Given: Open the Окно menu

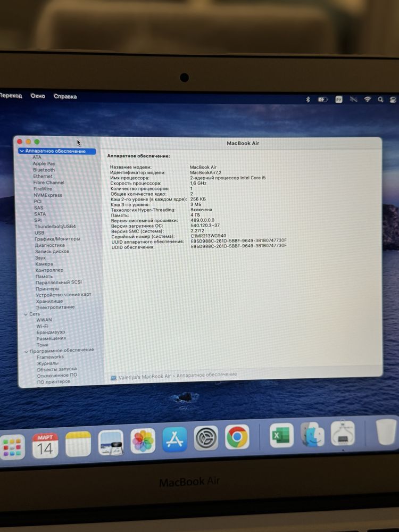Looking at the screenshot, I should (x=38, y=96).
